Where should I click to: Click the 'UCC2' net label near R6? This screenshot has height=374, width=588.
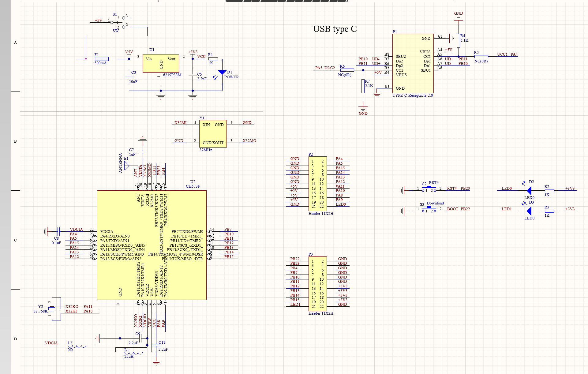(x=330, y=68)
